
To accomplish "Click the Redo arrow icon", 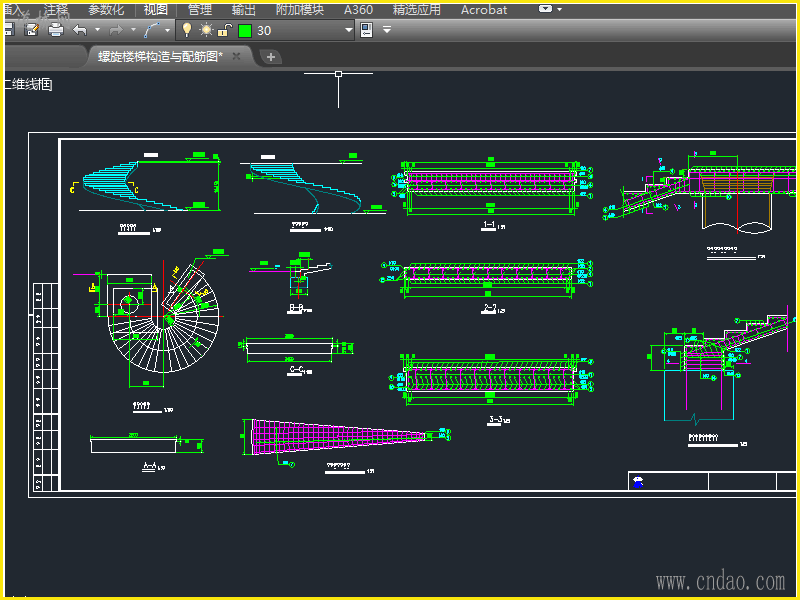I will point(115,30).
